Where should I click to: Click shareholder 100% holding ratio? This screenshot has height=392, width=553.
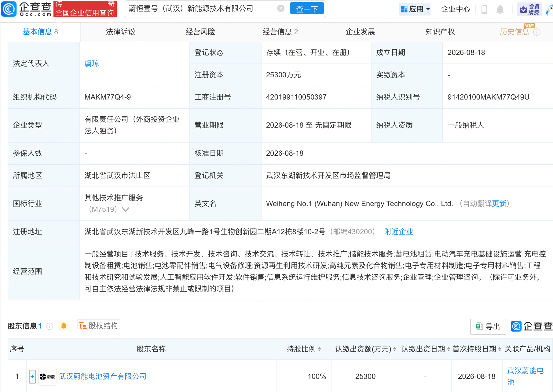click(317, 376)
